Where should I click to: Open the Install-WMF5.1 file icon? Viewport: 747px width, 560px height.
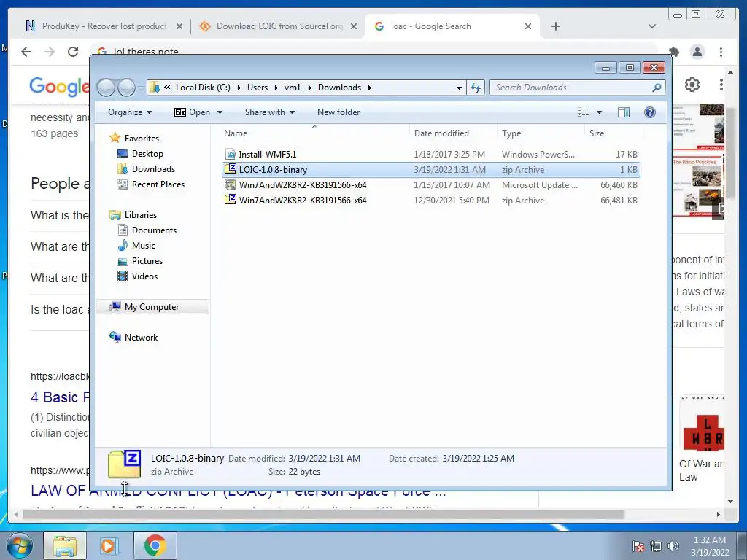(x=231, y=155)
